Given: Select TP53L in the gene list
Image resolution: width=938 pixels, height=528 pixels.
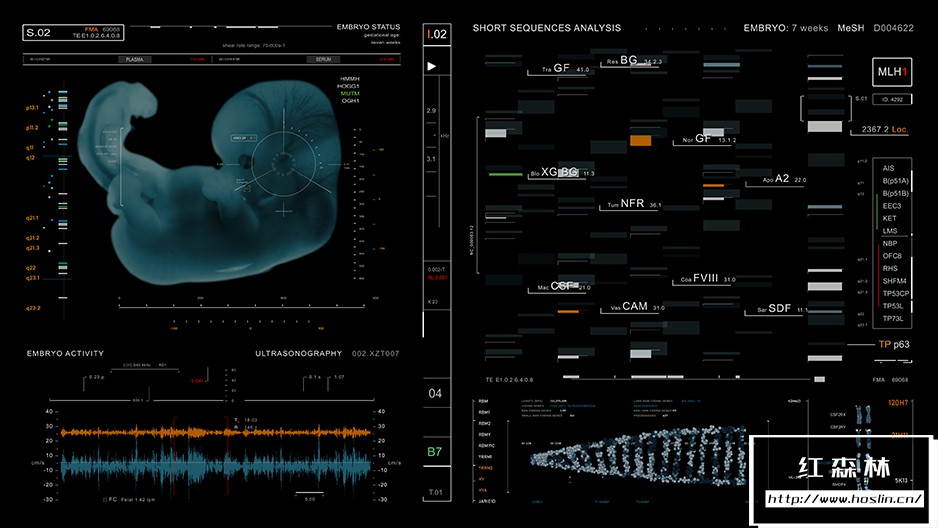Looking at the screenshot, I should coord(893,306).
